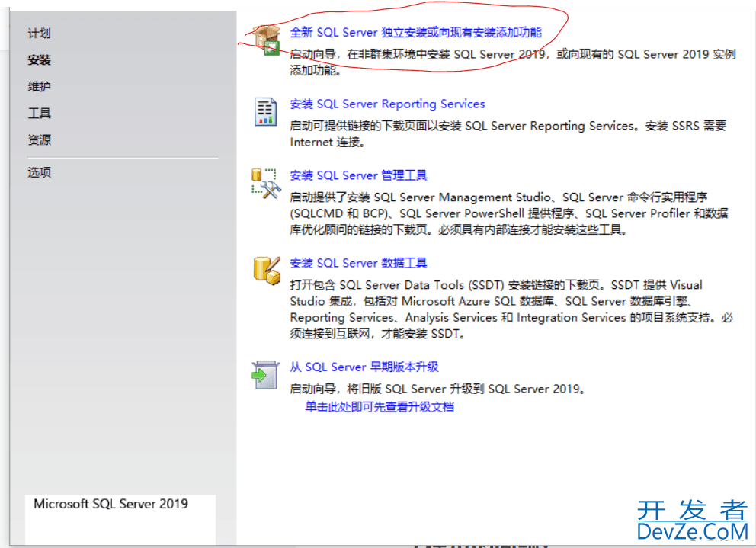
Task: Select 资源 in the left sidebar
Action: 39,140
